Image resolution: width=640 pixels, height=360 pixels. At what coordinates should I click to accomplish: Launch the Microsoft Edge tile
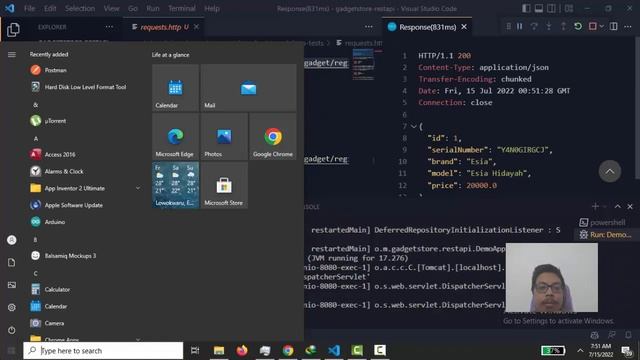(x=176, y=136)
